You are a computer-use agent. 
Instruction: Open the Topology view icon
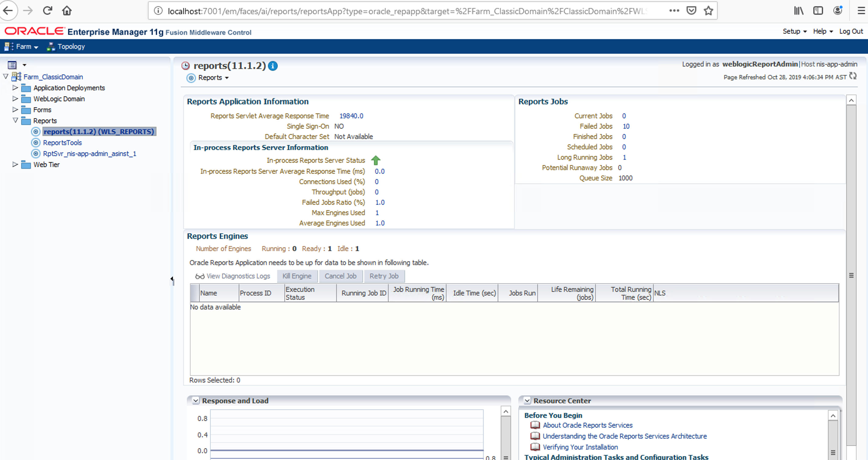[x=51, y=47]
